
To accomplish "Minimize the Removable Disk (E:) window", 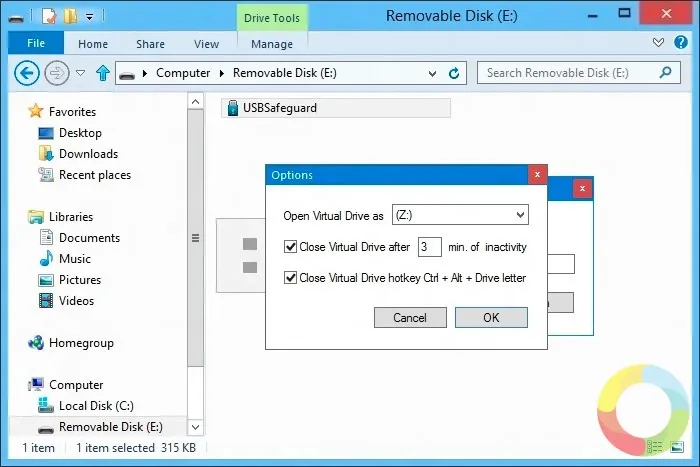I will pos(593,15).
